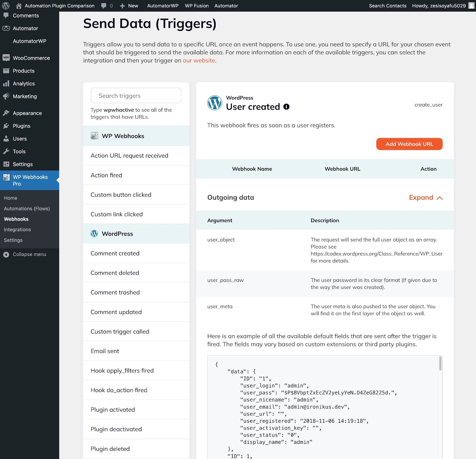Select the Comment created trigger
This screenshot has width=476, height=459.
pyautogui.click(x=136, y=253)
